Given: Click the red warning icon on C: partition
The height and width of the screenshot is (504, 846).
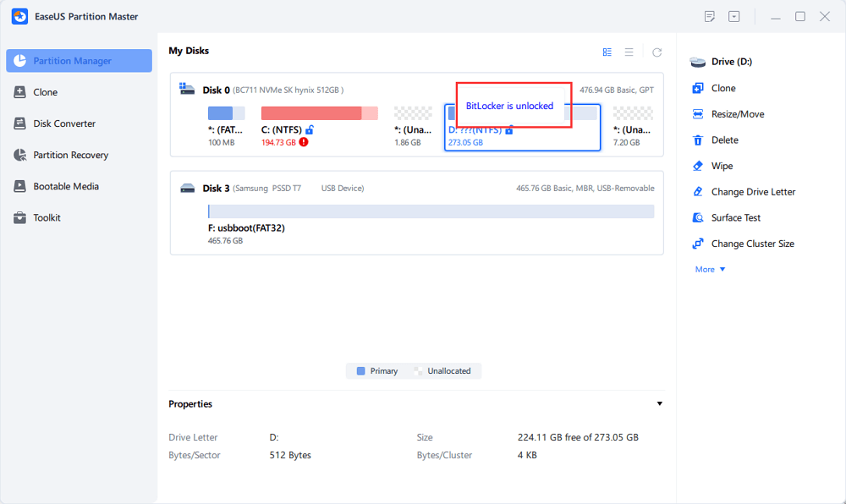Looking at the screenshot, I should [x=304, y=142].
